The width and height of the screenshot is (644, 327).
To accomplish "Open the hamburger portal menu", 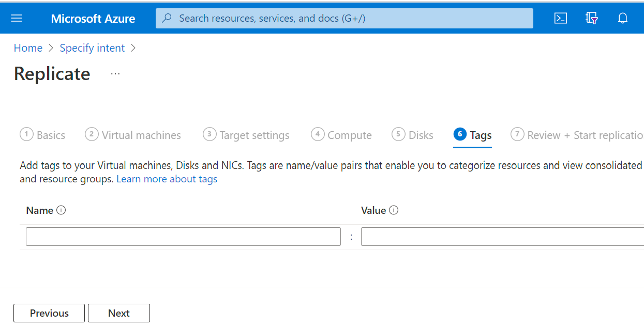I will point(17,18).
